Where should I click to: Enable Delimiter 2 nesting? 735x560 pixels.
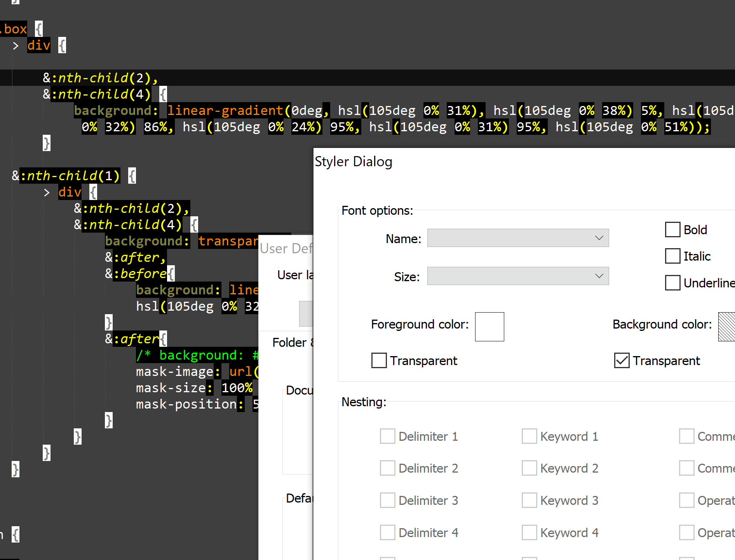click(x=387, y=468)
